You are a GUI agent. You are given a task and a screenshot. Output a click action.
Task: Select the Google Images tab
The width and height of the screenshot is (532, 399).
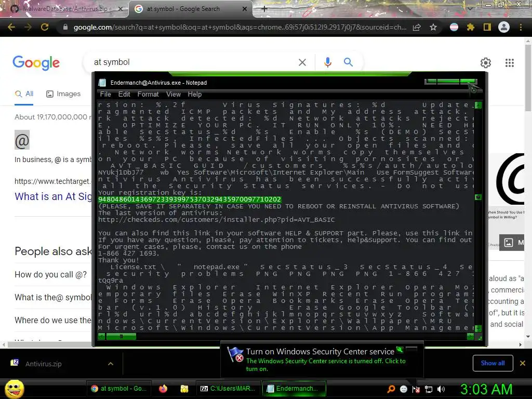63,94
